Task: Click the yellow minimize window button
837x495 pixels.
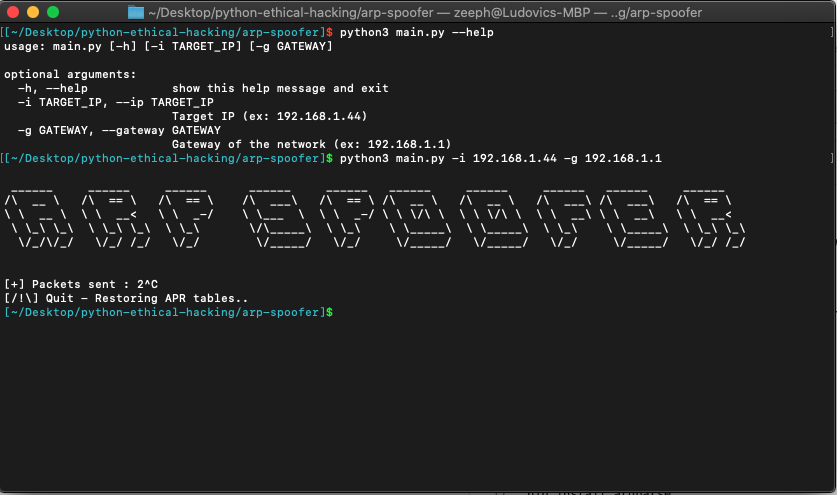Action: point(33,12)
